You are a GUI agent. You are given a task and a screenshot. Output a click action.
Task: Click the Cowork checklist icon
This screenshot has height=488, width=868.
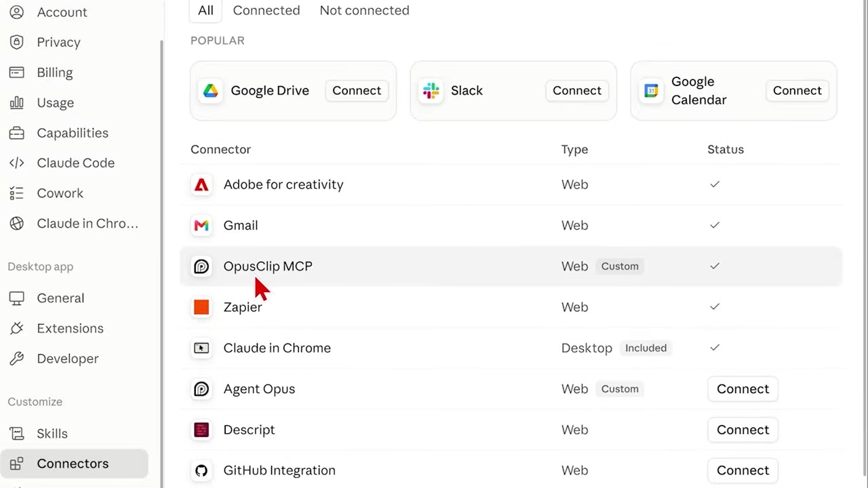pos(16,193)
